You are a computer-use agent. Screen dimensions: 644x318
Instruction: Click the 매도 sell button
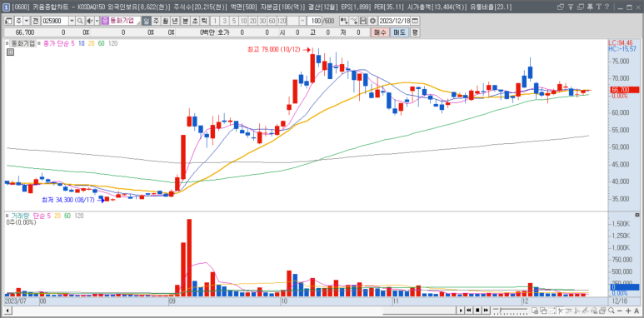[399, 32]
